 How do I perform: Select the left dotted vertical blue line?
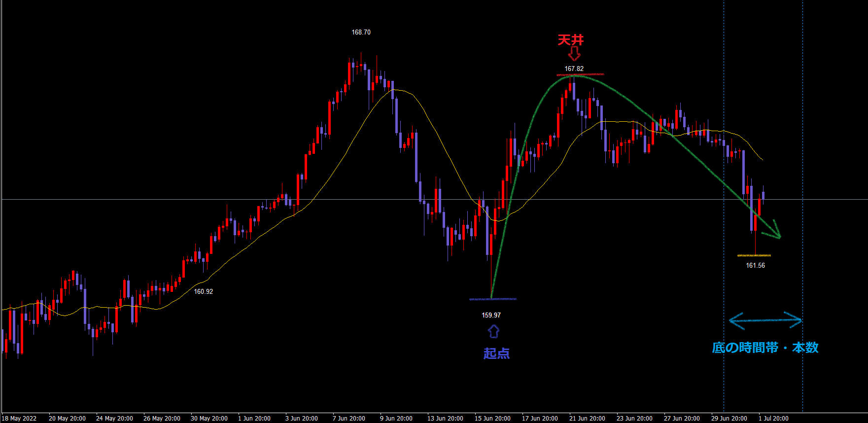(x=724, y=148)
